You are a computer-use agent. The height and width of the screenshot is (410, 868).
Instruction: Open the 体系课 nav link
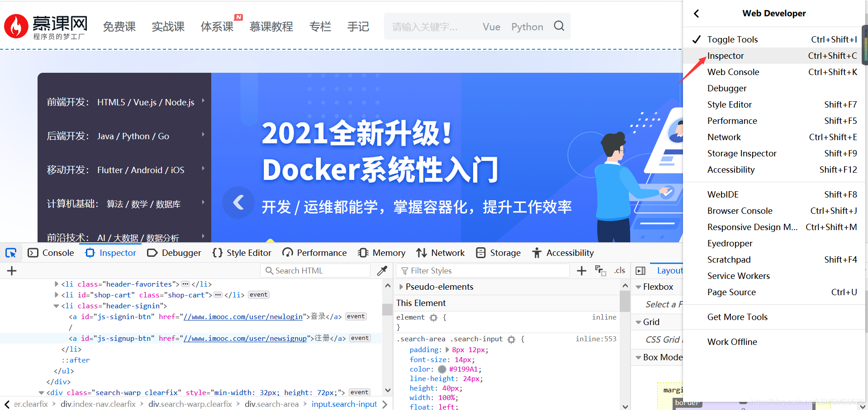click(x=217, y=27)
